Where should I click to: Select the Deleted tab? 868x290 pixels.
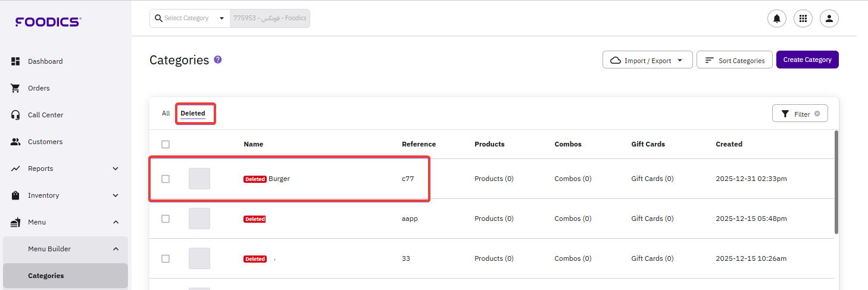point(193,113)
